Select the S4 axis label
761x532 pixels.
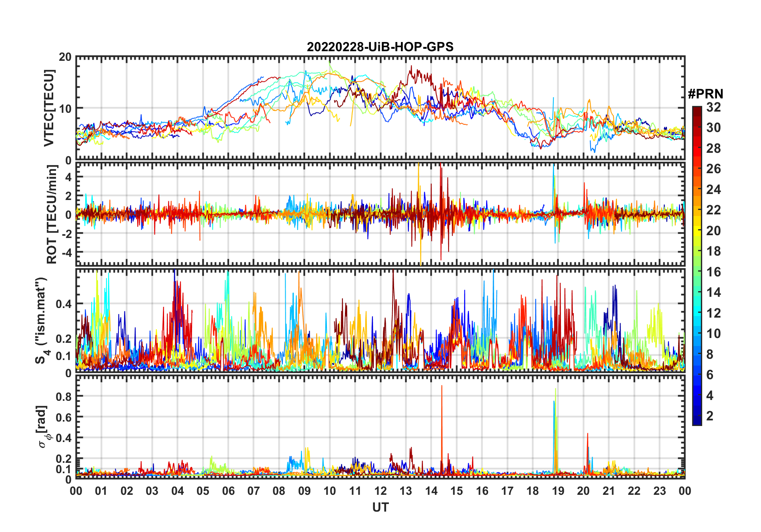[x=42, y=320]
